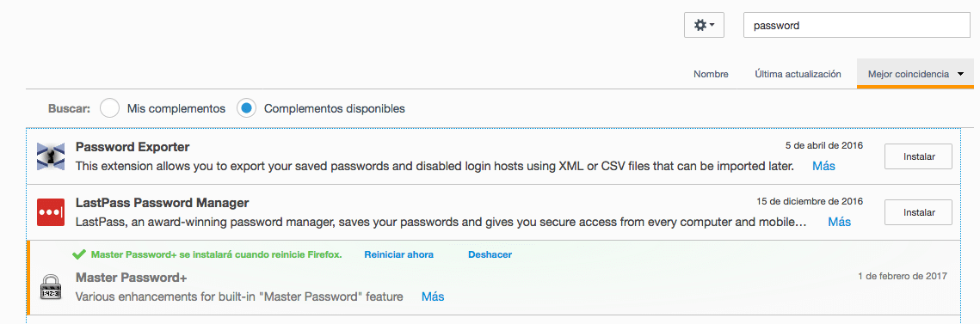Sort results by Nombre
Image resolution: width=980 pixels, height=324 pixels.
point(711,74)
